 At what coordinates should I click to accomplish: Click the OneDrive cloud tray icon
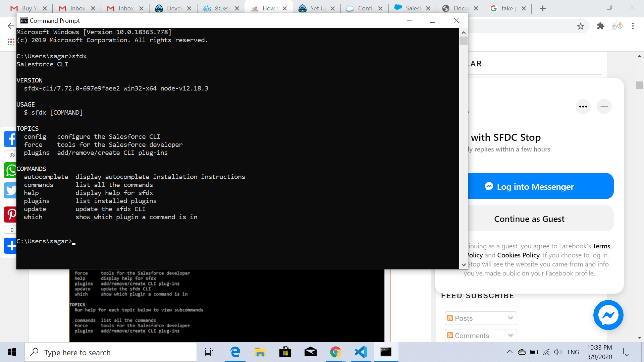click(522, 352)
